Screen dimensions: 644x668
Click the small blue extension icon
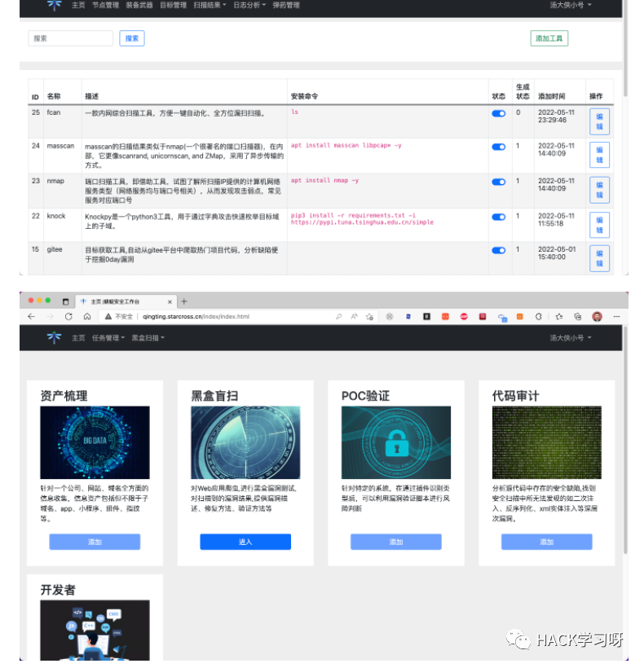tap(408, 317)
